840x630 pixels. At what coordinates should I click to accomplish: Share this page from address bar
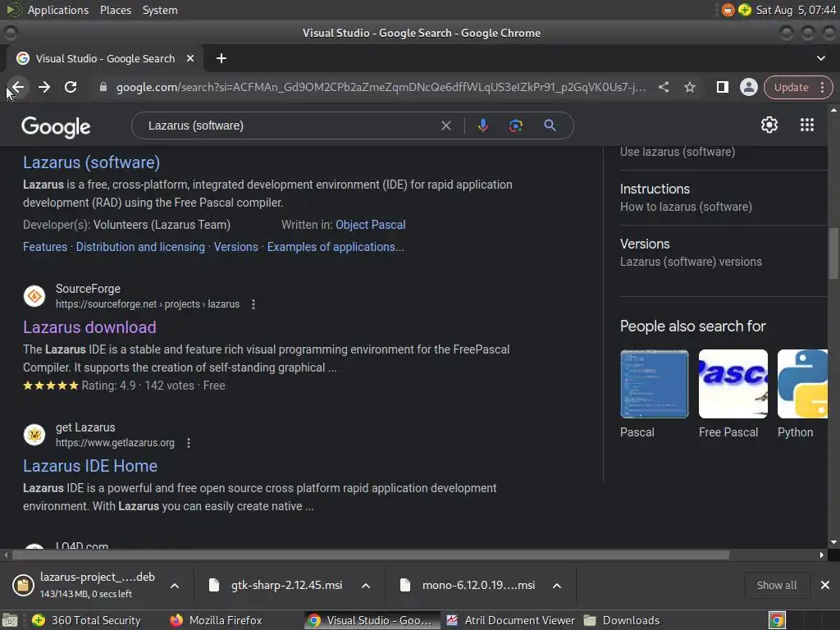663,87
